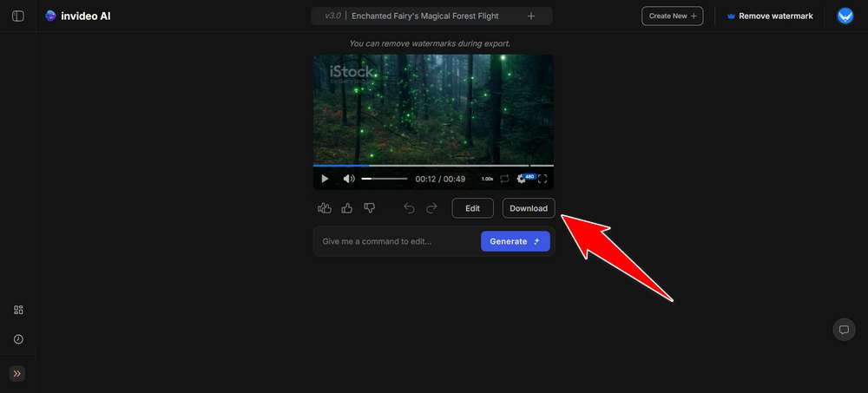Click the double thumbs up icon

click(x=325, y=208)
